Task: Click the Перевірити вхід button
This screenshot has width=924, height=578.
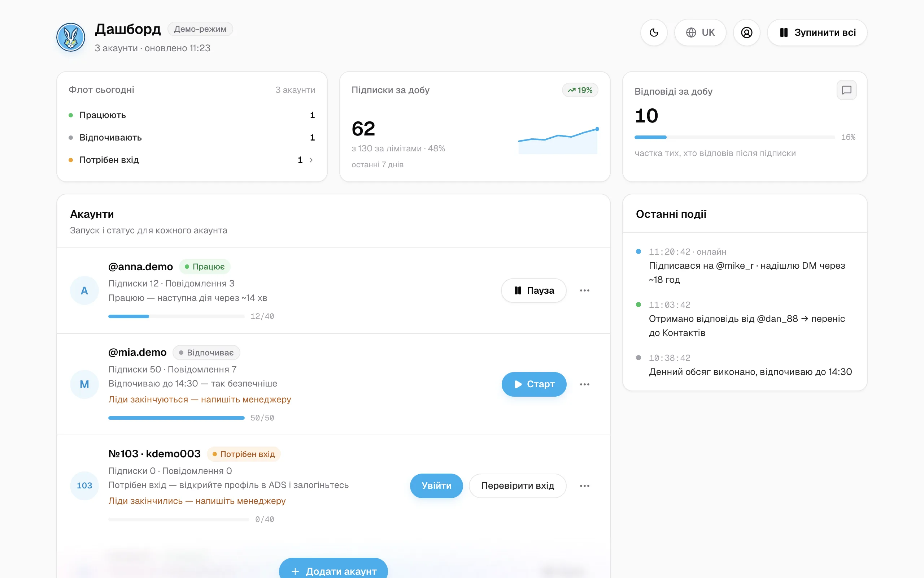Action: [517, 486]
